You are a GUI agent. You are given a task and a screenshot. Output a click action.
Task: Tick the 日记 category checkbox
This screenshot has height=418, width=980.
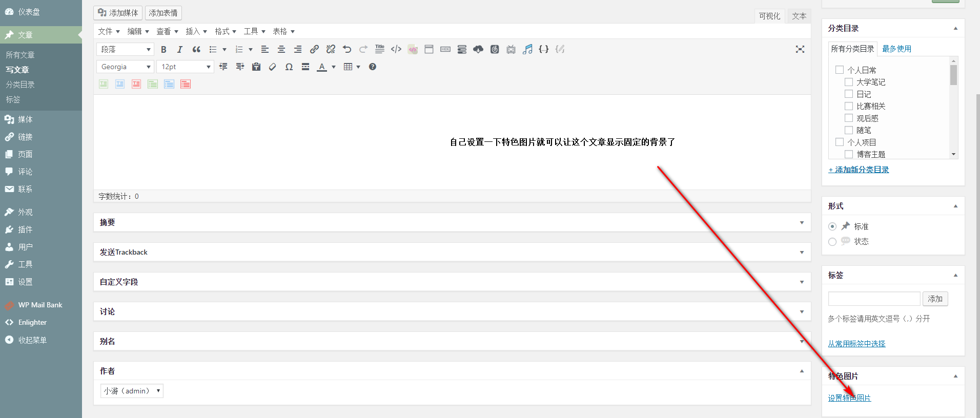click(x=849, y=94)
